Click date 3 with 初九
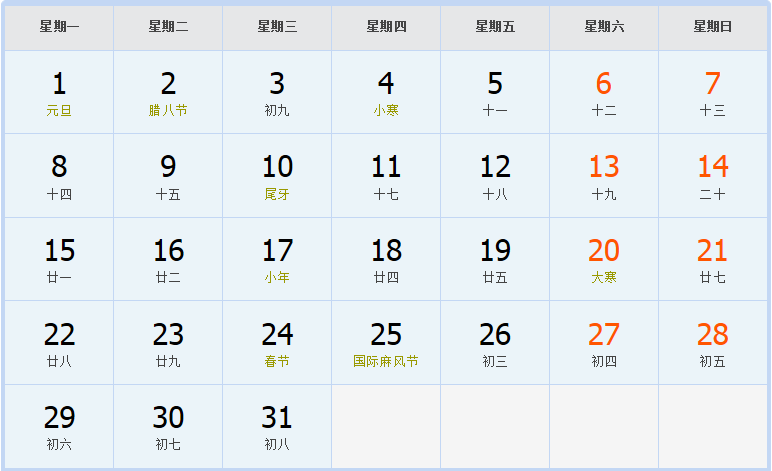The image size is (772, 471). click(277, 92)
